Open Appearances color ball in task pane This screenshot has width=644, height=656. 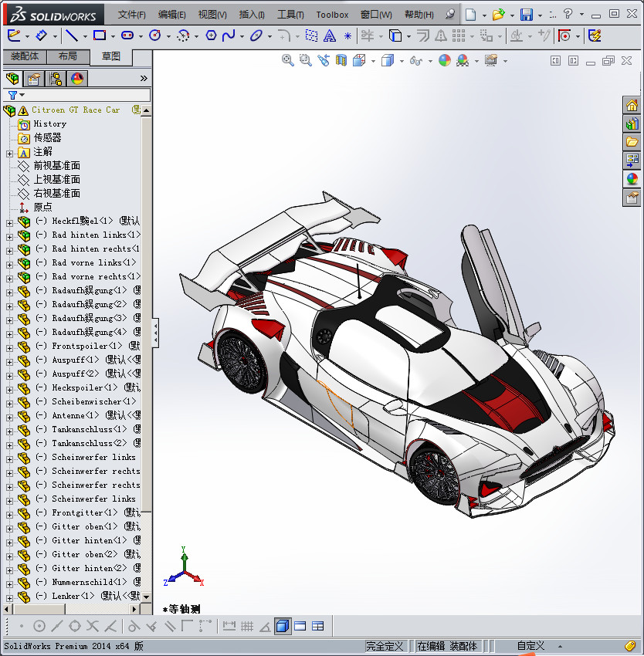click(x=632, y=179)
